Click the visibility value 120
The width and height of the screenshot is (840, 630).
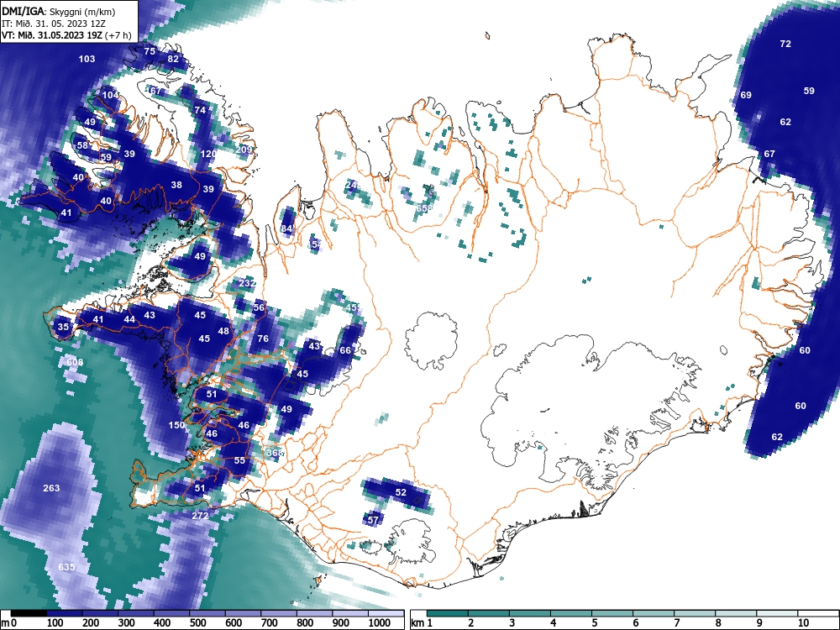(207, 154)
